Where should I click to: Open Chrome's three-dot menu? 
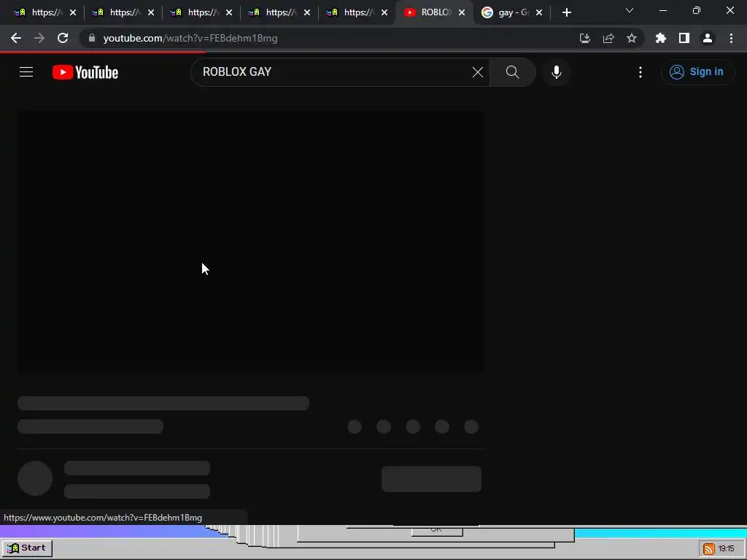[731, 38]
